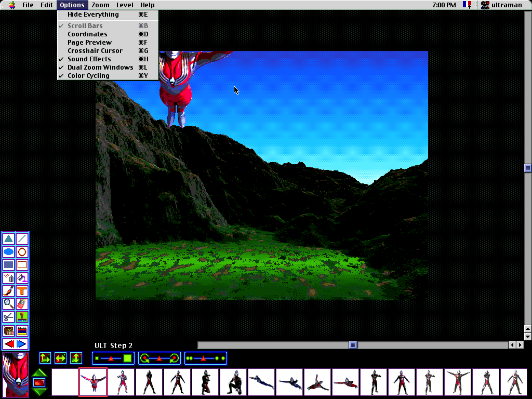
Task: Adjust the stamp rotation slider
Action: click(x=159, y=358)
